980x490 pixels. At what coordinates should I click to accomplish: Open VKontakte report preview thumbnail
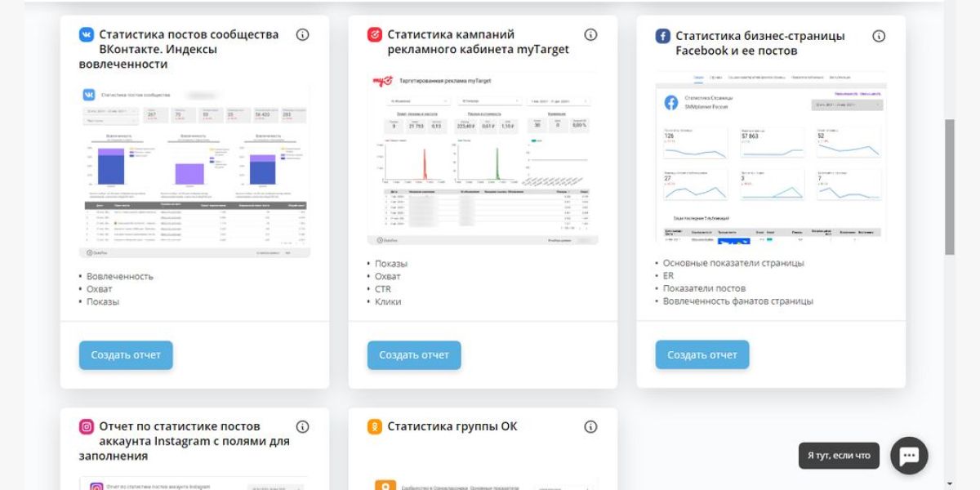[194, 171]
